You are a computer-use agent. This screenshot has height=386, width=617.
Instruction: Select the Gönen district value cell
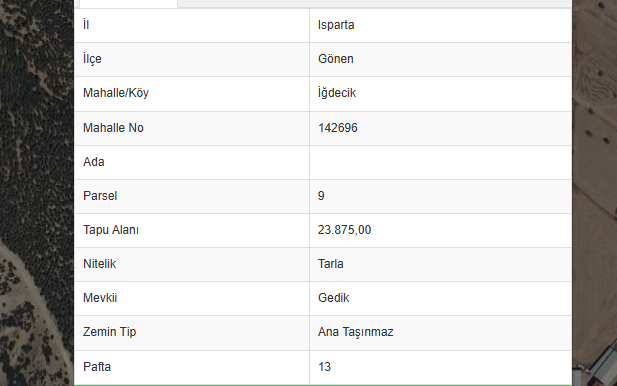point(440,59)
